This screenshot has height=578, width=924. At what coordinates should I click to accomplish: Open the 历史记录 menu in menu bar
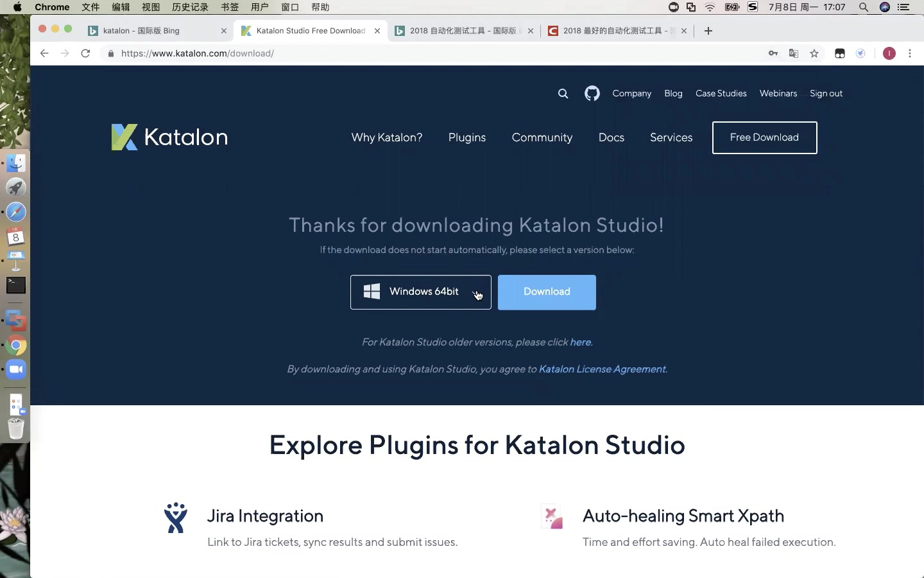point(190,7)
